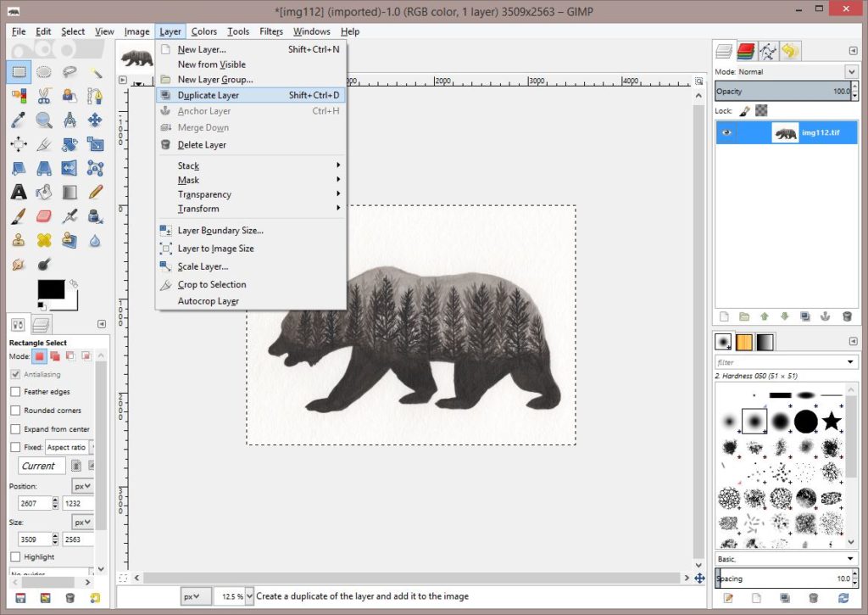Select the Ellipse Select tool
The height and width of the screenshot is (615, 868).
click(x=44, y=72)
